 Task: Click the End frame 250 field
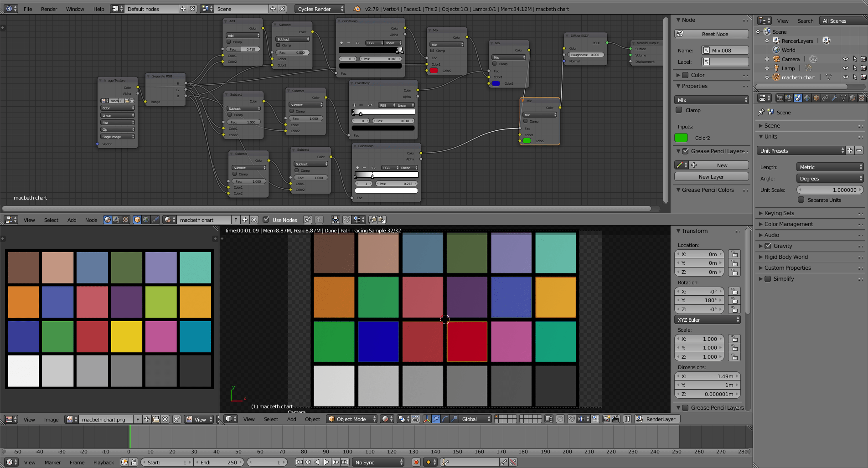pos(219,462)
